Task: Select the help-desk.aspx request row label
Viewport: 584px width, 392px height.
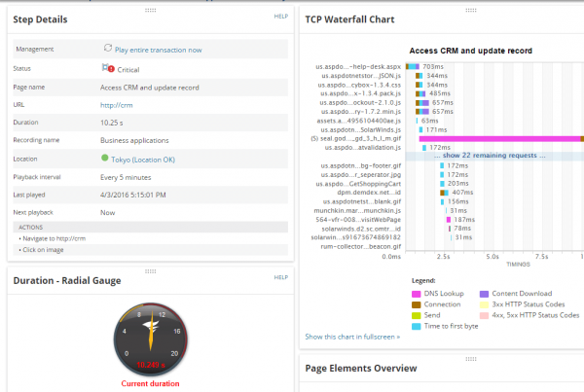Action: point(361,66)
